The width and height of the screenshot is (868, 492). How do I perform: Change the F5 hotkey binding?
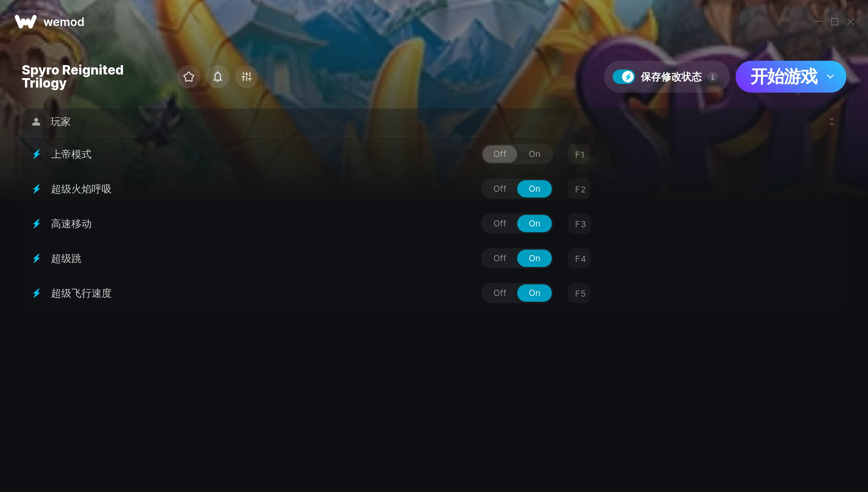pyautogui.click(x=579, y=293)
